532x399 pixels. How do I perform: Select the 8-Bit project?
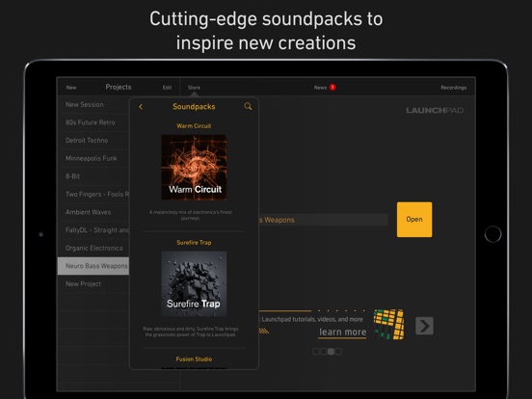(x=93, y=176)
